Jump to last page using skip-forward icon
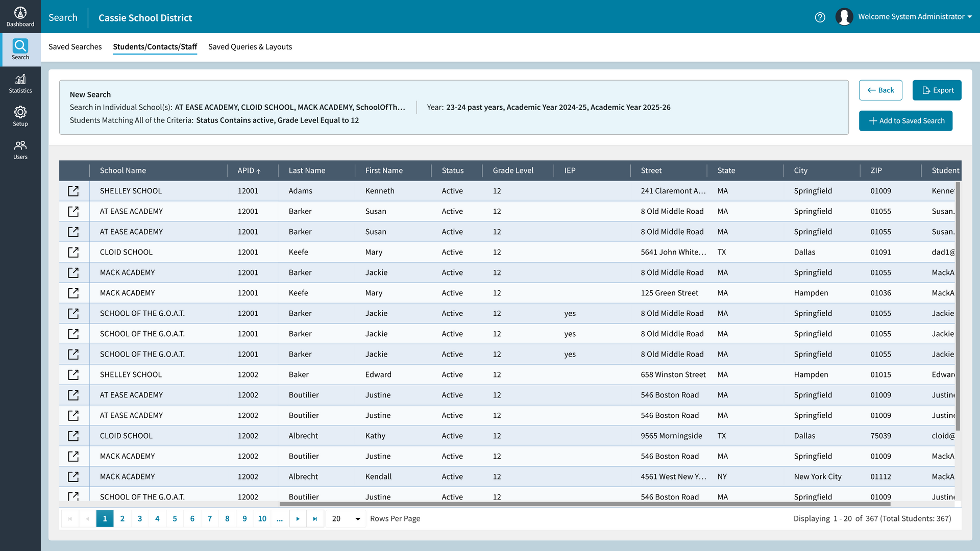Screen dimensions: 980x551 (x=315, y=518)
